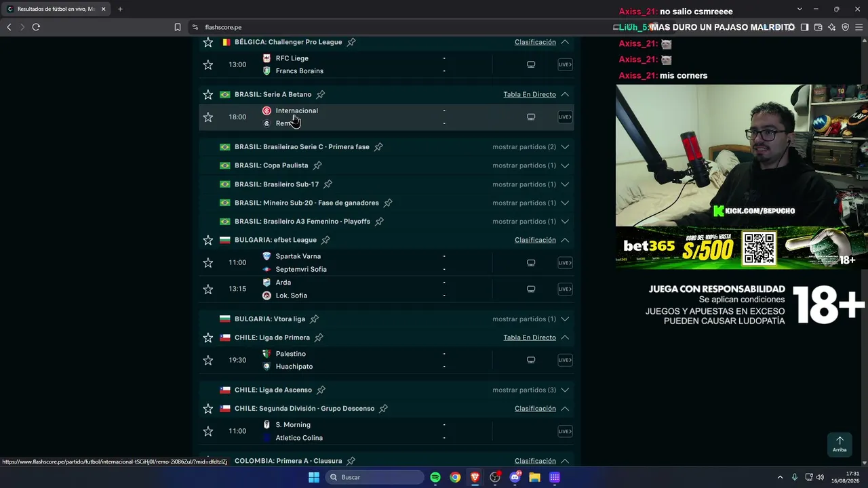Switch to the Resultados de fútbol browser tab

[56, 9]
